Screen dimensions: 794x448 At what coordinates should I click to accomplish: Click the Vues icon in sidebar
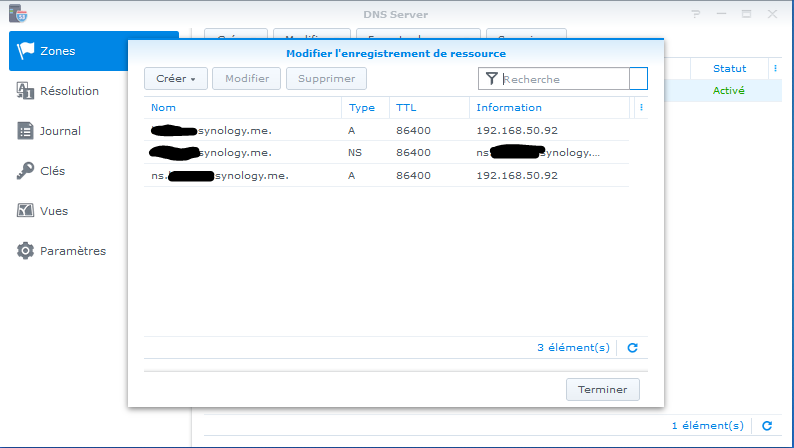pyautogui.click(x=25, y=210)
